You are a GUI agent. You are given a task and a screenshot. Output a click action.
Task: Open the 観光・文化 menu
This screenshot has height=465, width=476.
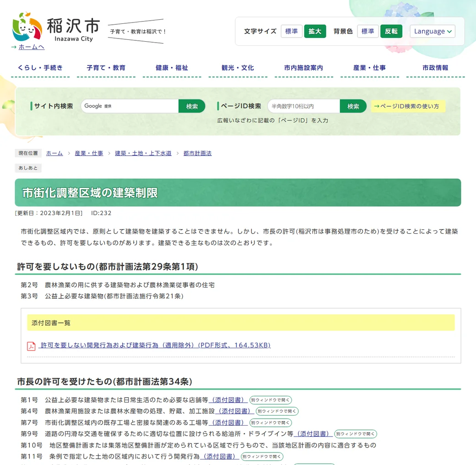point(238,68)
